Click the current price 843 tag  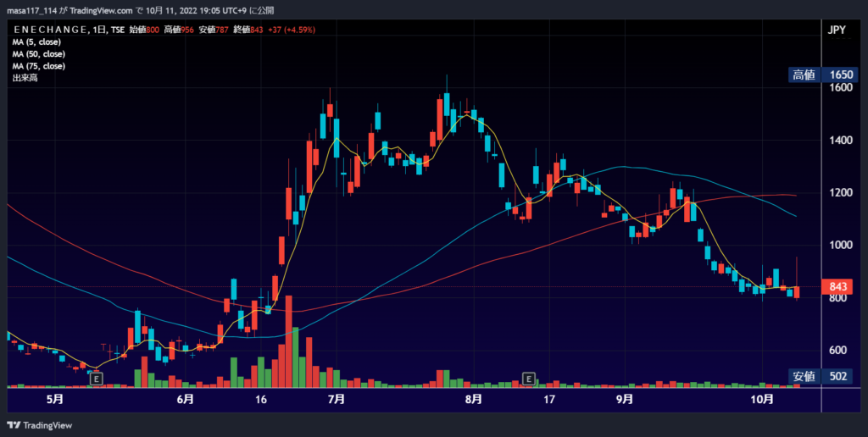pos(838,286)
